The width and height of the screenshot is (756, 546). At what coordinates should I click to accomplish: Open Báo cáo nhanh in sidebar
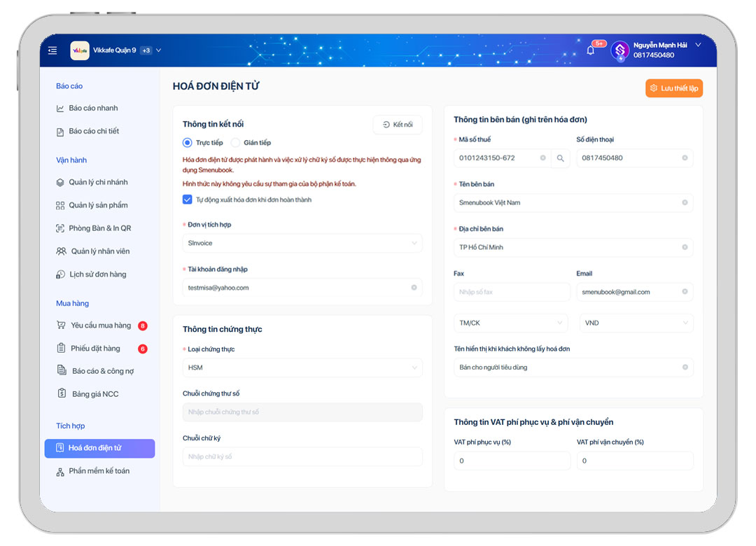tap(93, 108)
